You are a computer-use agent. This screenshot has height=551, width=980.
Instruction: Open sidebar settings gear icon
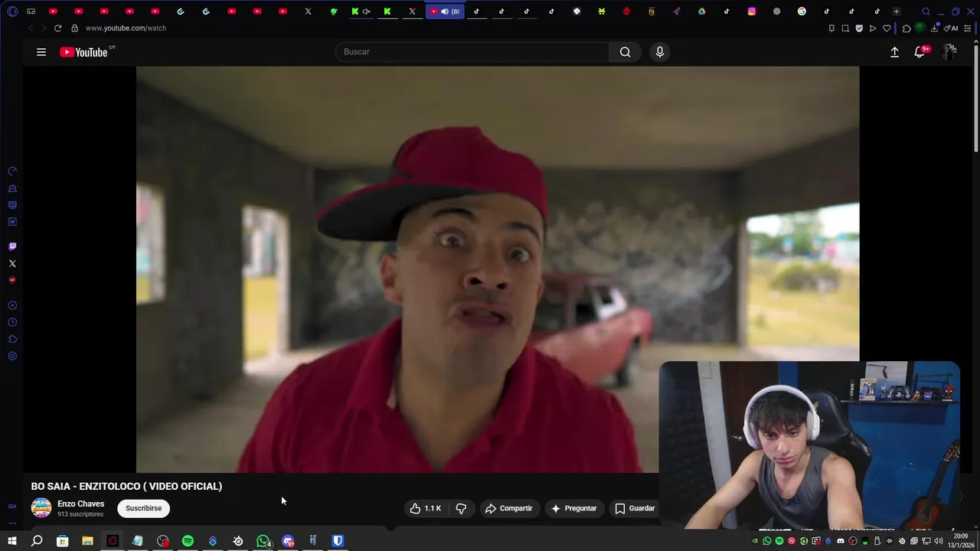(12, 356)
